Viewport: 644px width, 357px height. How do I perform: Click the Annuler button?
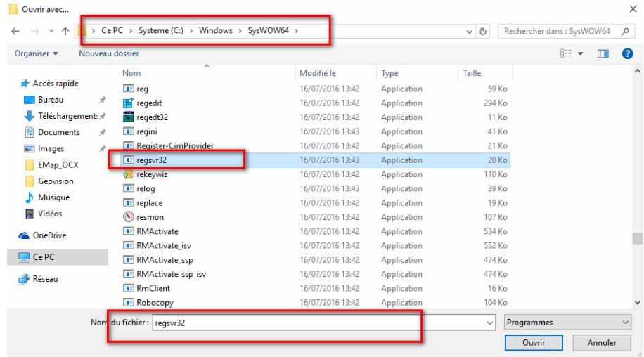[x=602, y=343]
